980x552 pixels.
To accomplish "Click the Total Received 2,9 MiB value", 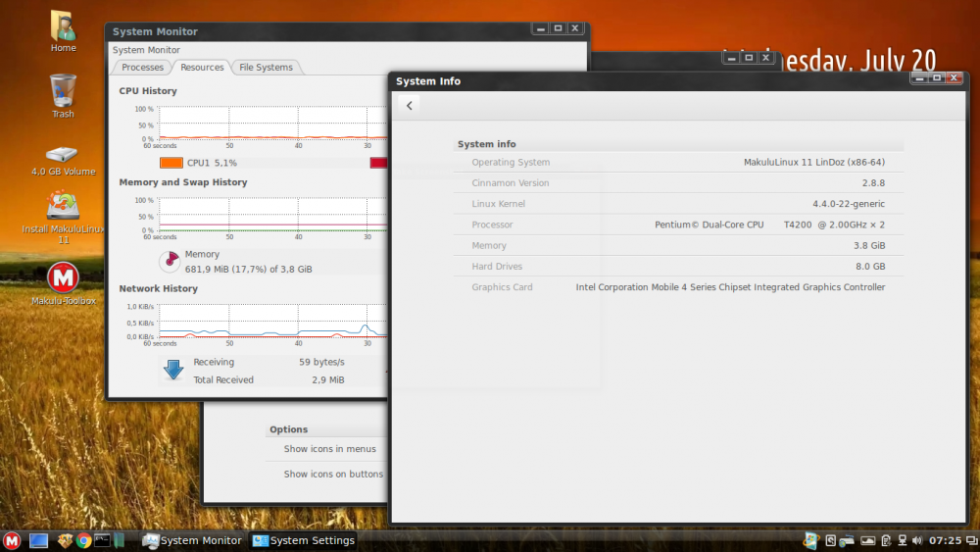I will click(x=327, y=379).
